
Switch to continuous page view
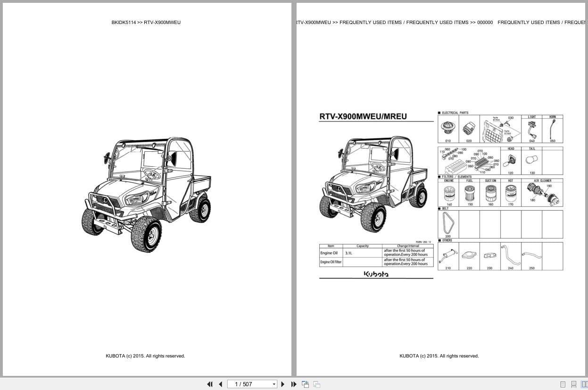[573, 384]
